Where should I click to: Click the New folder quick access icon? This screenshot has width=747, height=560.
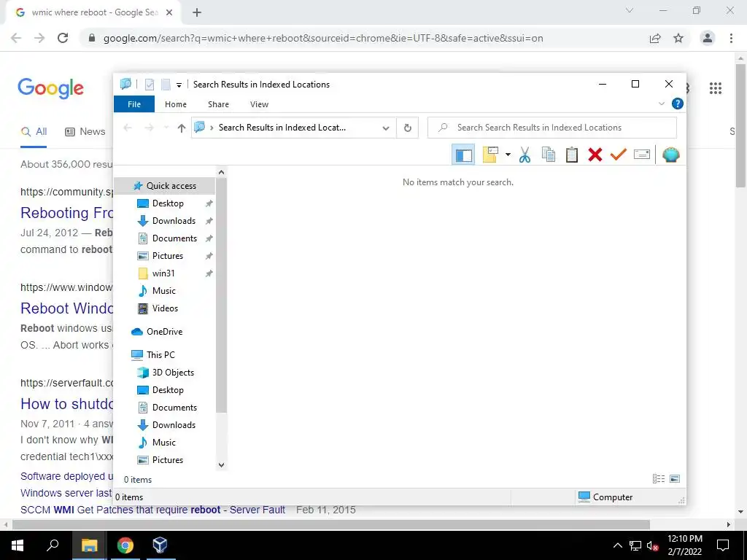tap(166, 85)
